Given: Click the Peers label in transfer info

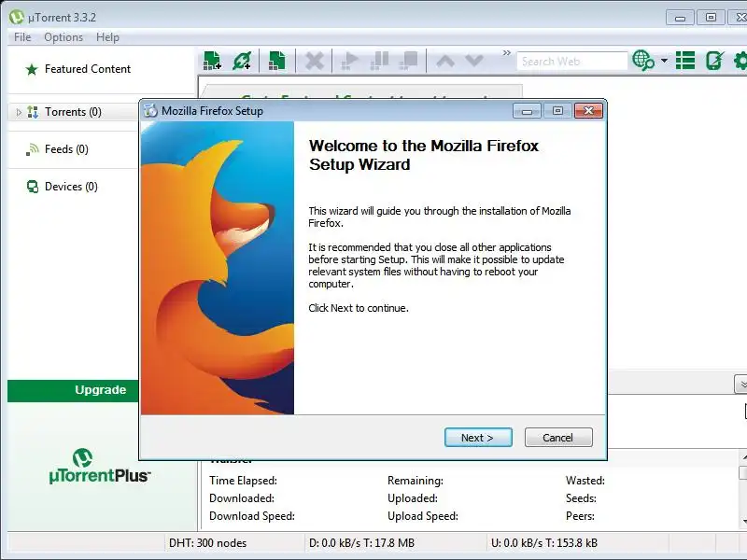Looking at the screenshot, I should pyautogui.click(x=580, y=516).
